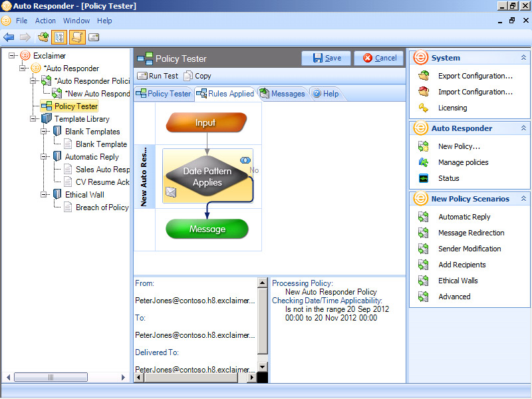Collapse the New Policy Scenarios panel
This screenshot has width=532, height=399.
[x=523, y=199]
